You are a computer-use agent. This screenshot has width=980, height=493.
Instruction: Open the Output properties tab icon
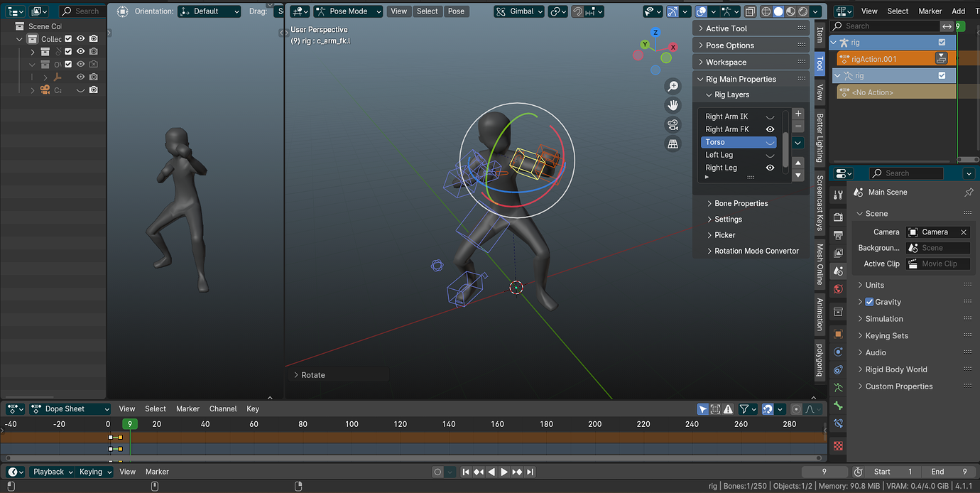(838, 235)
